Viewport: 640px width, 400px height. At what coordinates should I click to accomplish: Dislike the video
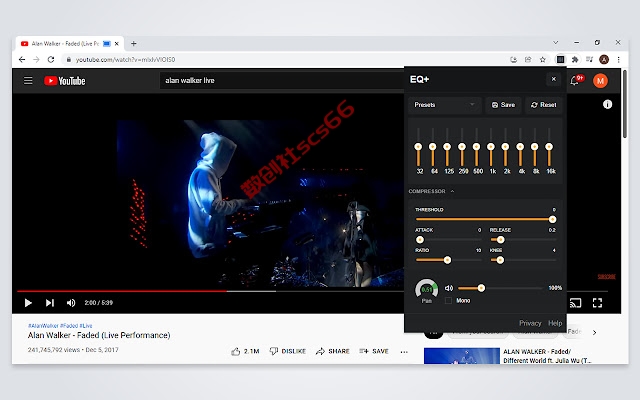(x=288, y=351)
